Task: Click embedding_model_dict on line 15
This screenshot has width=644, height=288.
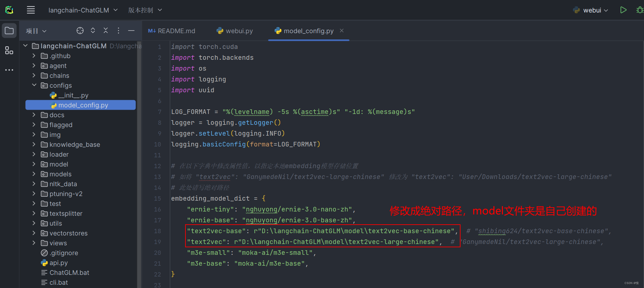Action: pos(210,198)
